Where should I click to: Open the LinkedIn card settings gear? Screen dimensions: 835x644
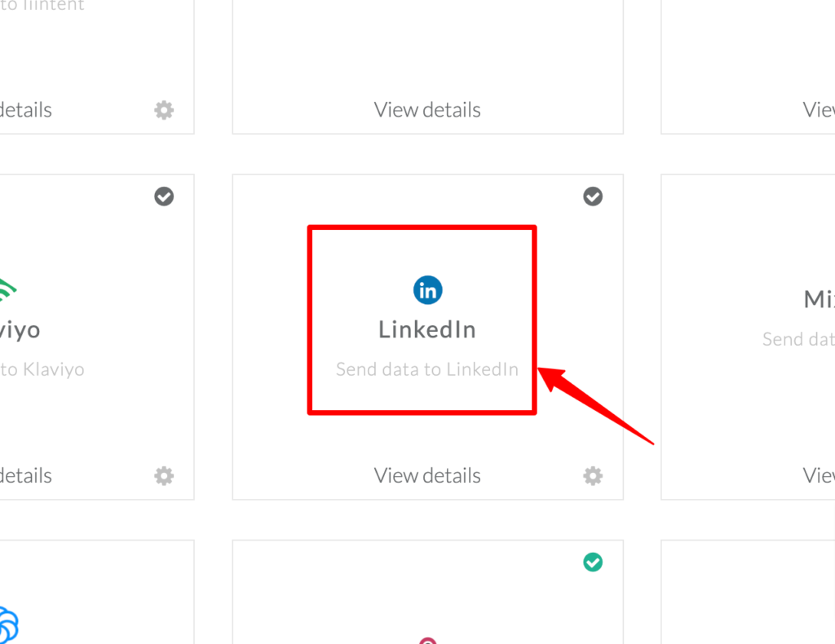click(x=593, y=476)
